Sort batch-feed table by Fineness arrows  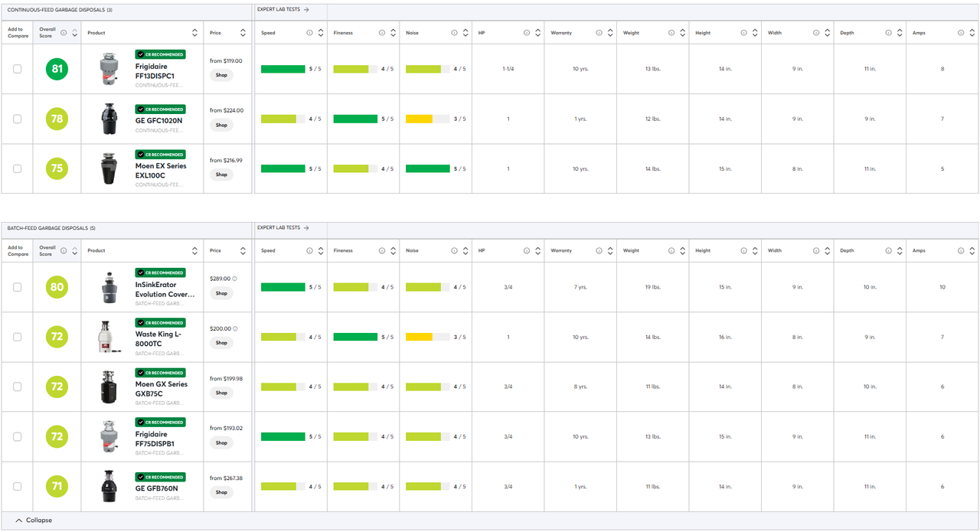(394, 250)
